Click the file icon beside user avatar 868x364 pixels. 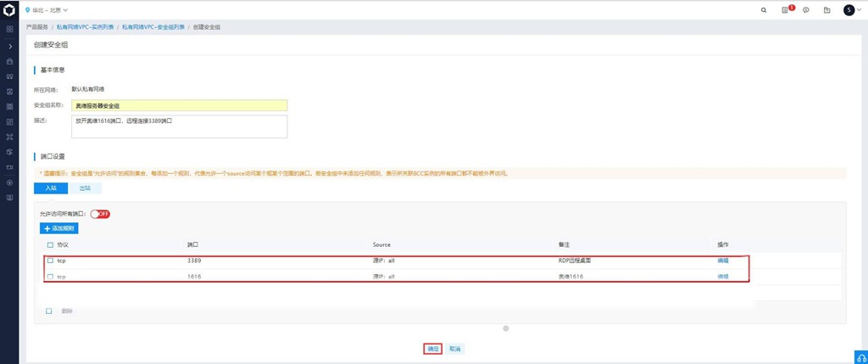[826, 10]
